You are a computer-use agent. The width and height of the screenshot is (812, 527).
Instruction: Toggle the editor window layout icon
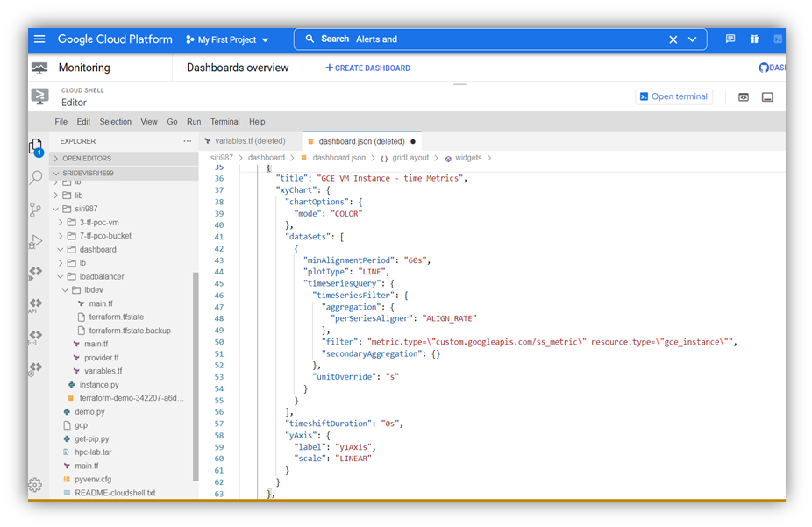pyautogui.click(x=767, y=97)
